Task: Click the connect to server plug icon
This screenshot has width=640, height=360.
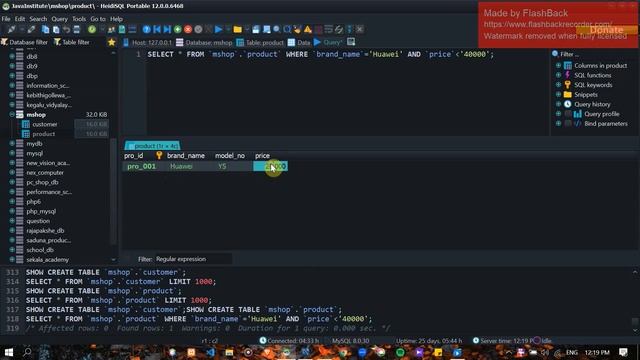Action: click(11, 29)
